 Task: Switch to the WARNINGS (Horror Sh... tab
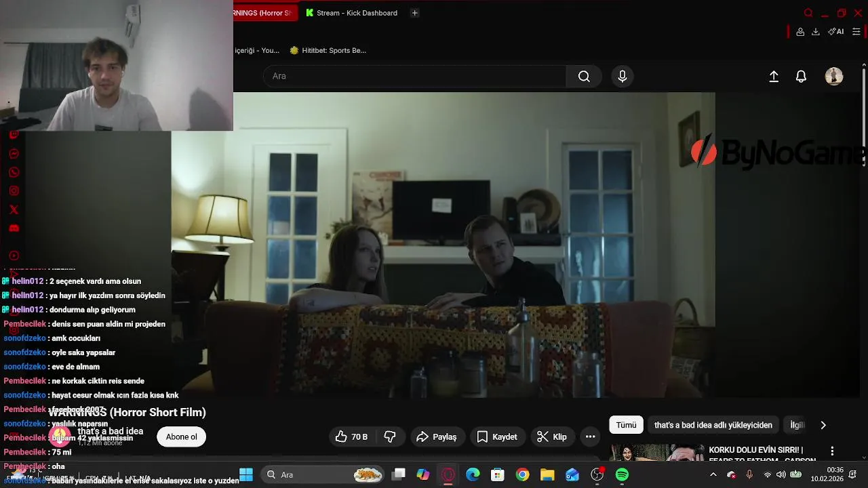[x=265, y=13]
